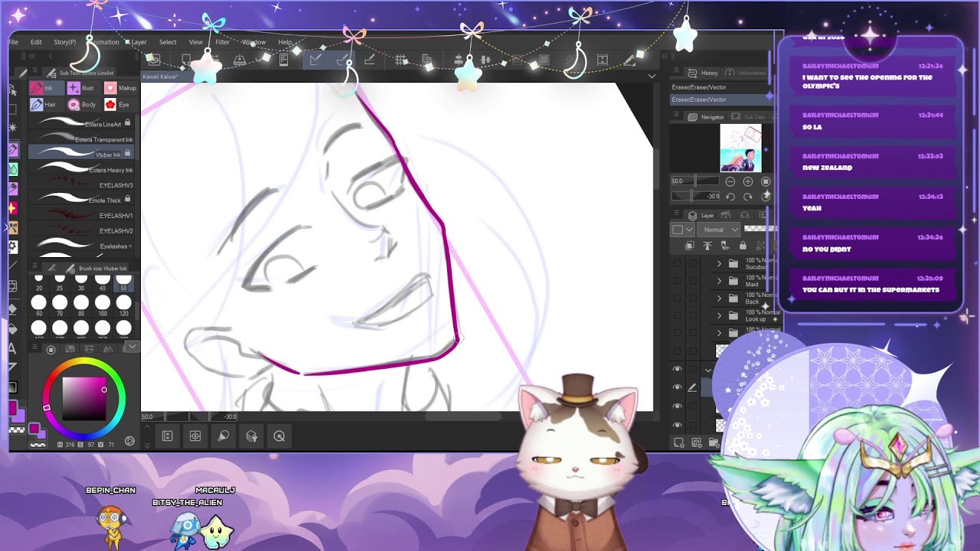Select the Makup brush group

point(121,88)
